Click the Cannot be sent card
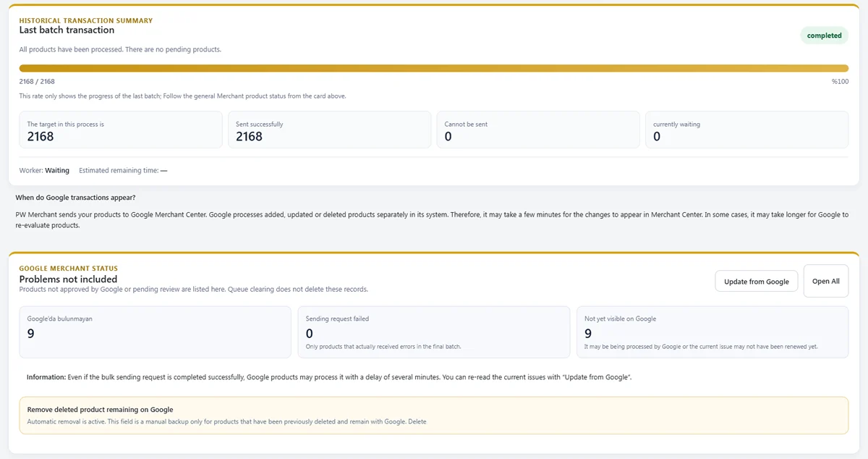868x459 pixels. point(538,130)
